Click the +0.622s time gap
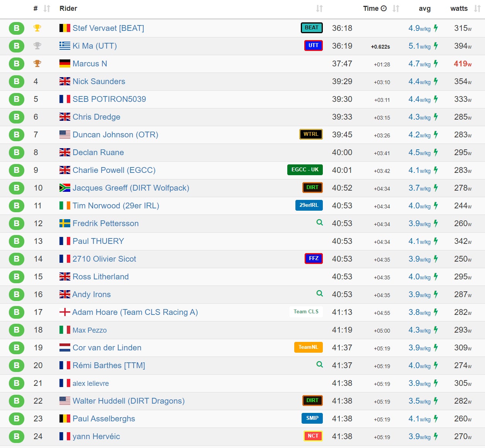Screen dimensions: 485x448 point(380,47)
